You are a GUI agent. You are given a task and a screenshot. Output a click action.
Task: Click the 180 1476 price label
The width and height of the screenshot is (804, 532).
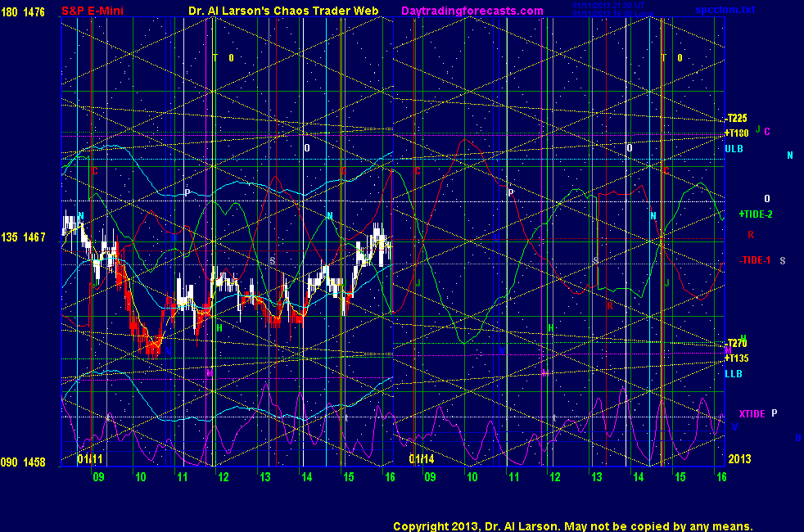click(23, 11)
